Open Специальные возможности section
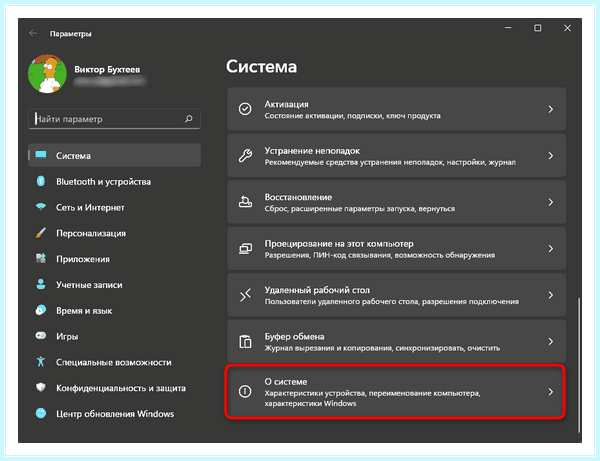600x461 pixels. pyautogui.click(x=114, y=362)
